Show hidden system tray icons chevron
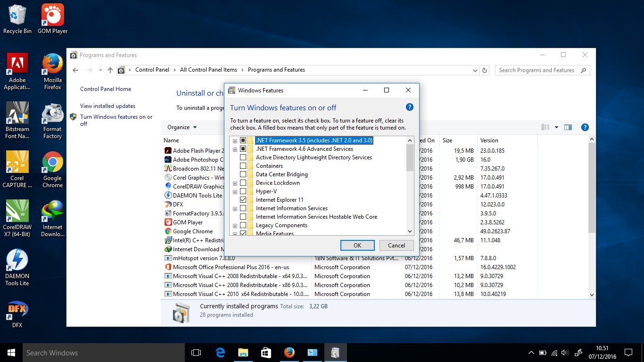The image size is (644, 362). pyautogui.click(x=531, y=353)
